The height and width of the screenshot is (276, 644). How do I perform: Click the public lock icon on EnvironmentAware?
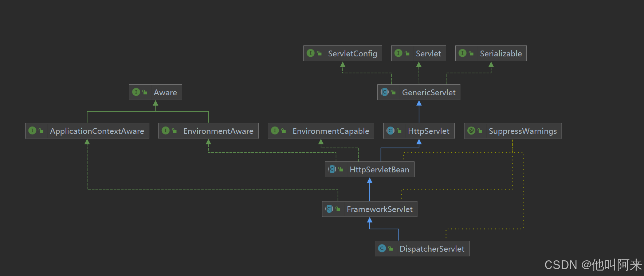coord(174,131)
